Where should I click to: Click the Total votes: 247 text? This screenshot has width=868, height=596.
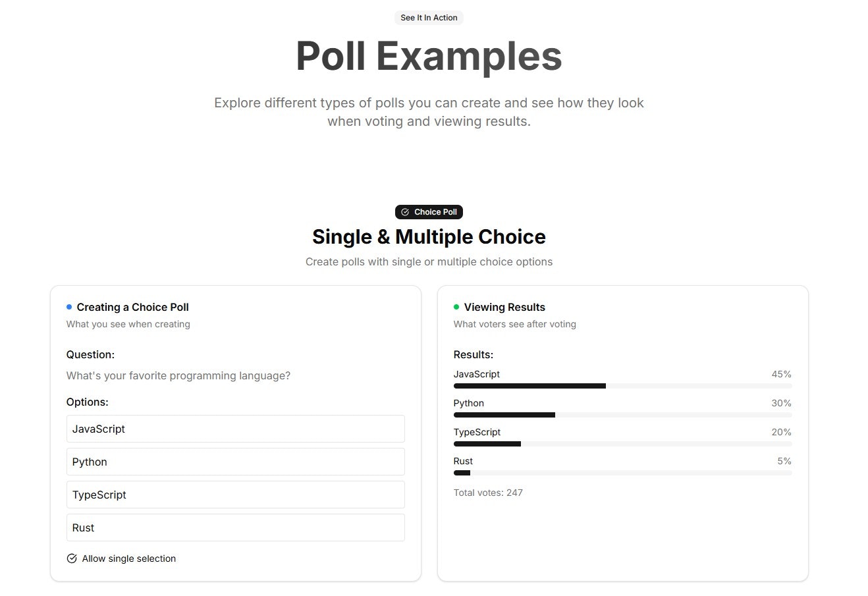pyautogui.click(x=488, y=492)
